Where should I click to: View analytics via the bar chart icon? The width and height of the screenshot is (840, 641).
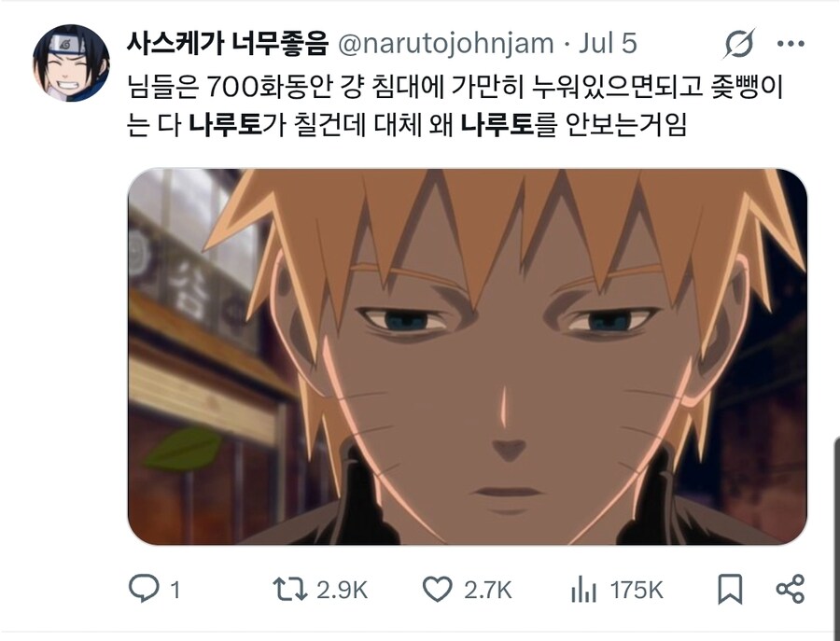584,590
